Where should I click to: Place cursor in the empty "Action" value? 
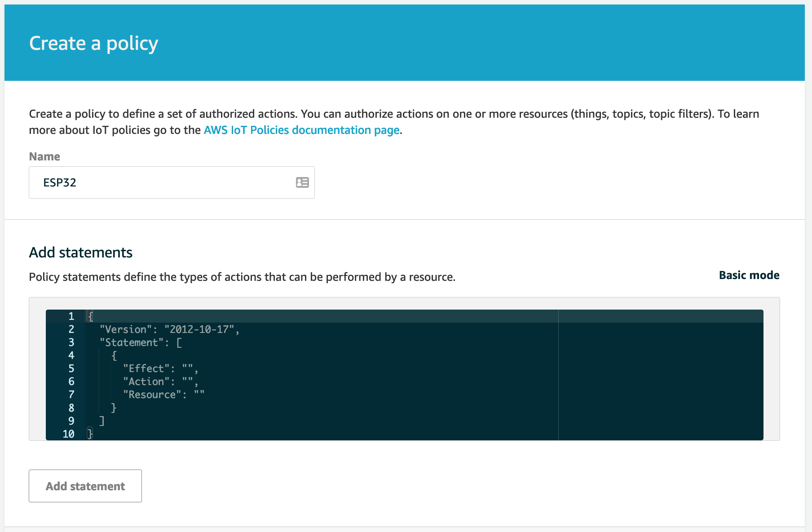(188, 382)
